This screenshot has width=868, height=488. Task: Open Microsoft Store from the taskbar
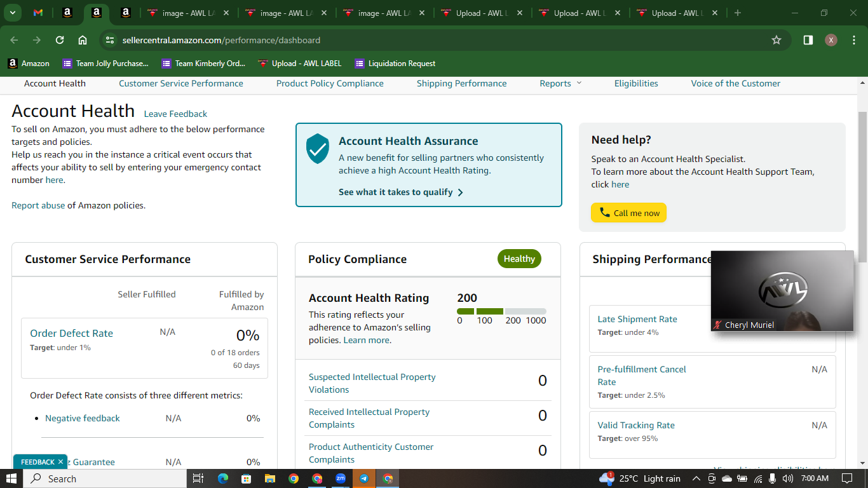point(246,478)
